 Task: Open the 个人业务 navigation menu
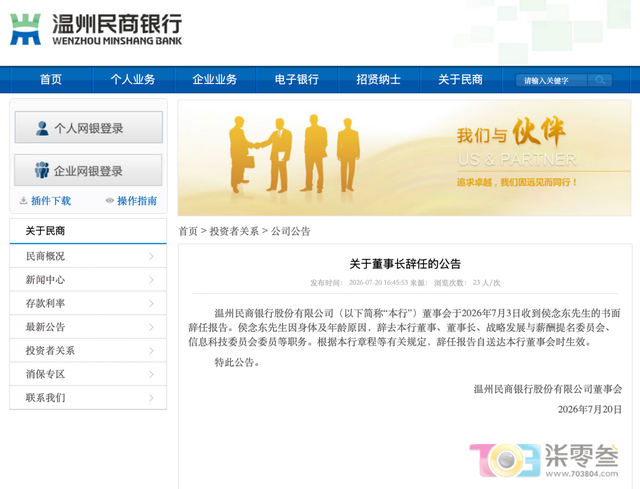point(133,79)
